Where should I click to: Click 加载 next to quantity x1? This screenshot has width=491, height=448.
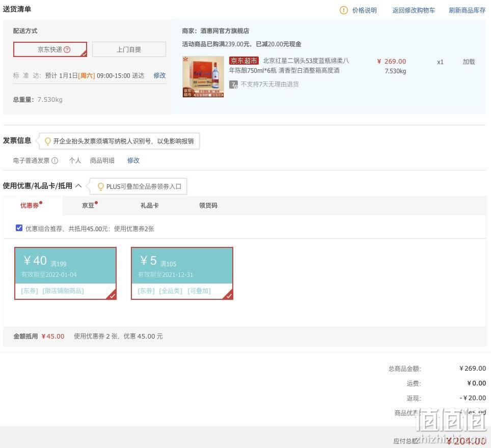[x=469, y=62]
